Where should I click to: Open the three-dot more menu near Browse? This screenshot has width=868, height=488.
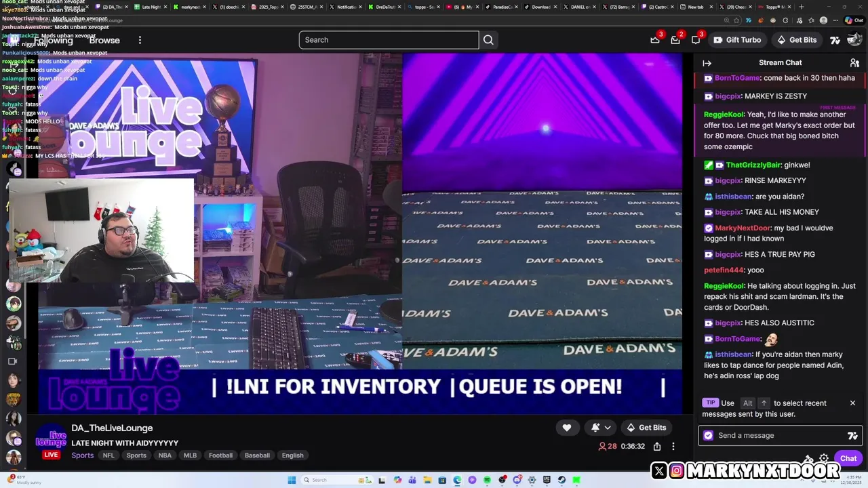pos(140,40)
